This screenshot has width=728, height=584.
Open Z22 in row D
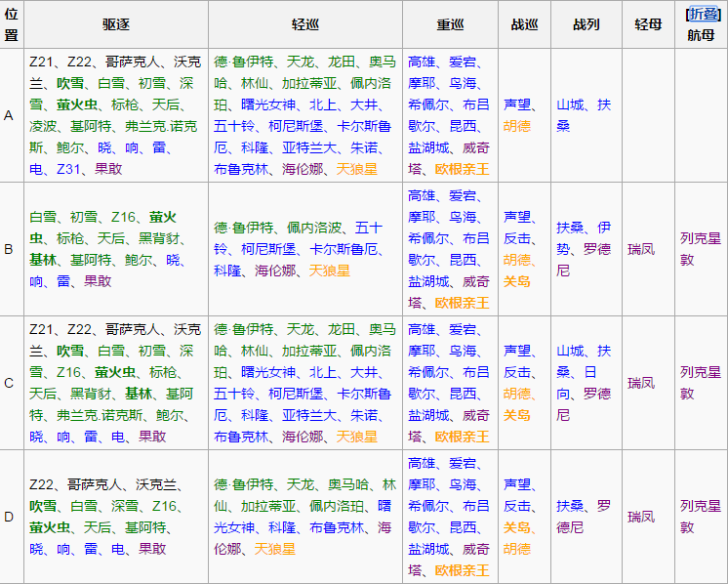pyautogui.click(x=41, y=484)
